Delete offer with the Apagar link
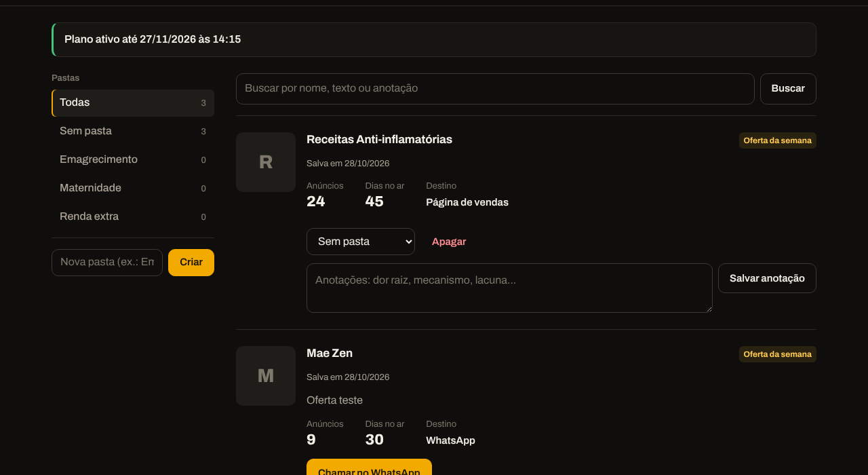This screenshot has width=868, height=475. [x=449, y=242]
